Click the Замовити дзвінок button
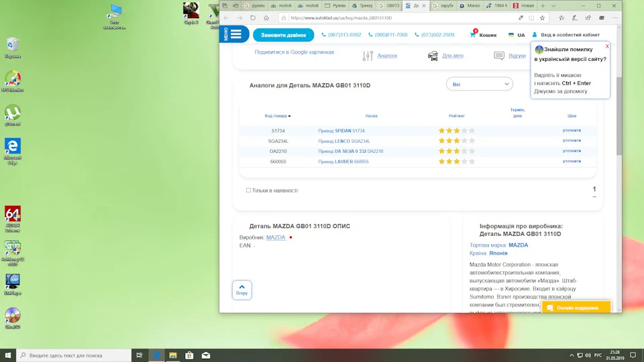644x362 pixels. (x=283, y=35)
